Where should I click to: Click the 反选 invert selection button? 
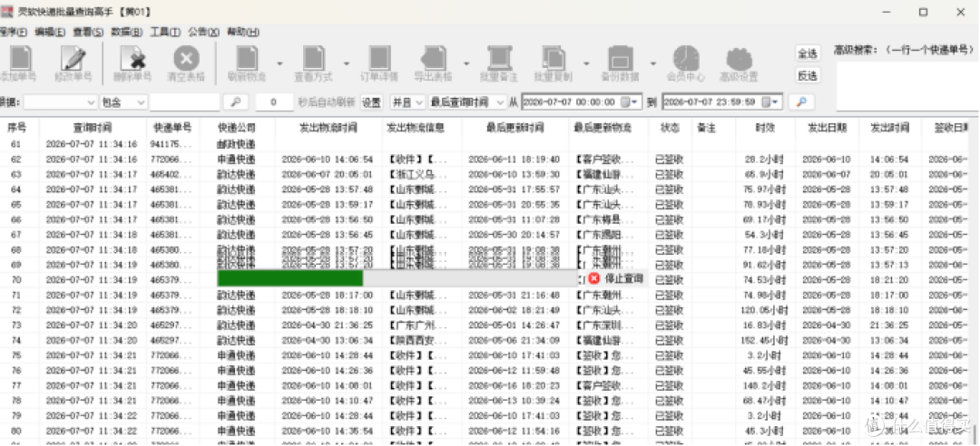[x=808, y=75]
